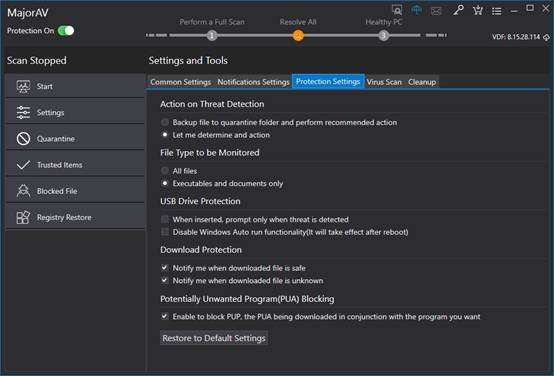Screen dimensions: 554x376
Task: Switch to Common Settings tab
Action: pyautogui.click(x=181, y=82)
